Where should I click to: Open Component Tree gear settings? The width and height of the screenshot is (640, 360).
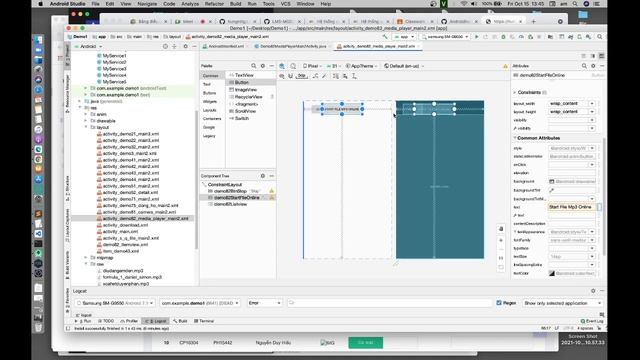click(x=263, y=176)
